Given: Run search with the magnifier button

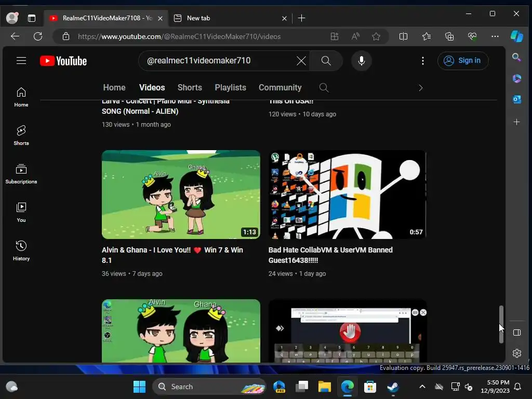Looking at the screenshot, I should coord(326,61).
